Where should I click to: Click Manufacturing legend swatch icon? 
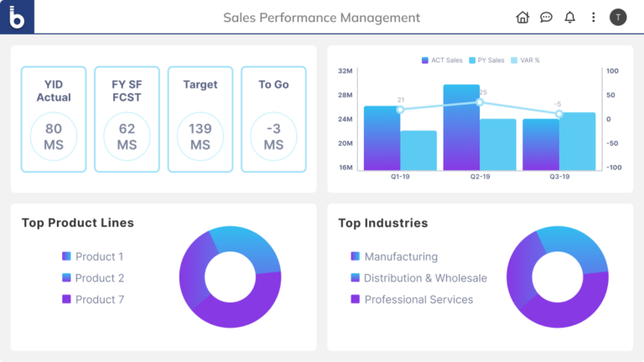[x=355, y=256]
